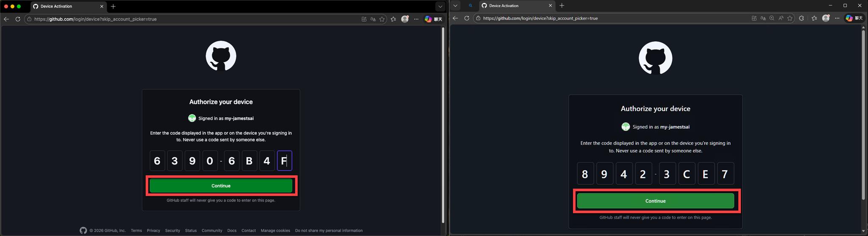
Task: Open a new tab in the right browser
Action: point(562,6)
